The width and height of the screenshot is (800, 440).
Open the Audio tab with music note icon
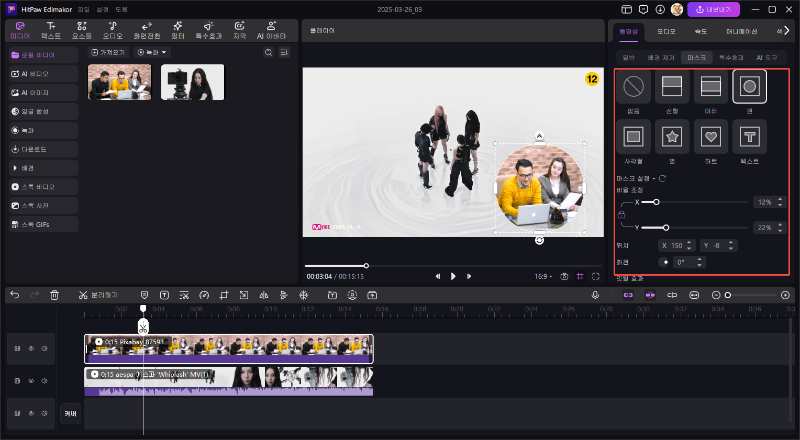pos(113,30)
